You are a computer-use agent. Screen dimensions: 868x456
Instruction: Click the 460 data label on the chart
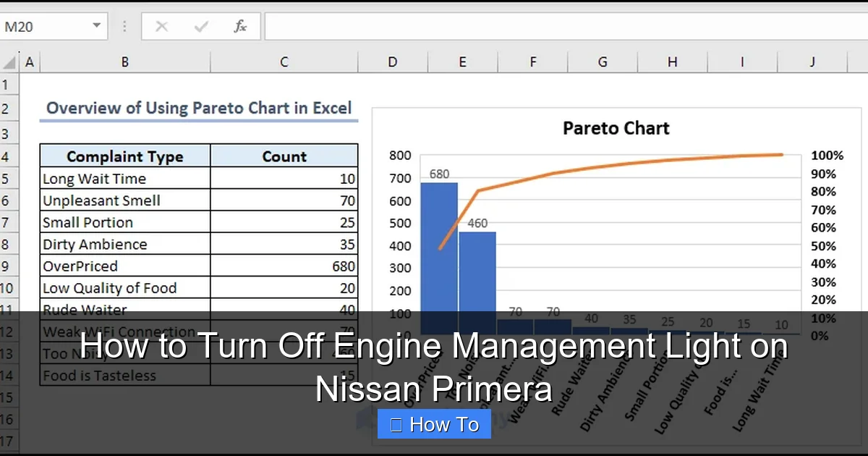tap(477, 224)
